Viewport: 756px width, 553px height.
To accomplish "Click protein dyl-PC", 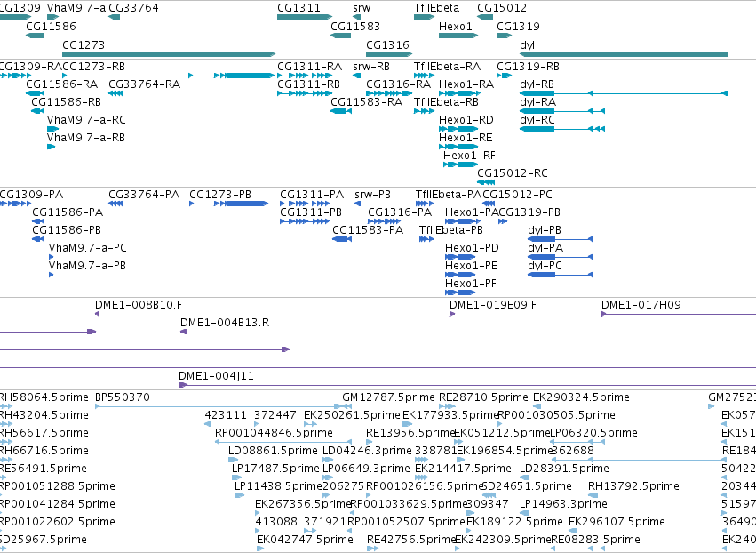I will (x=561, y=275).
